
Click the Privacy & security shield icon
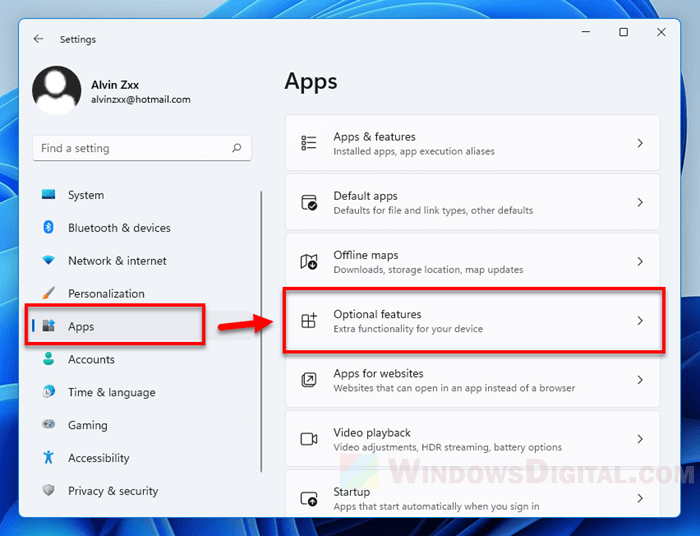[x=48, y=491]
